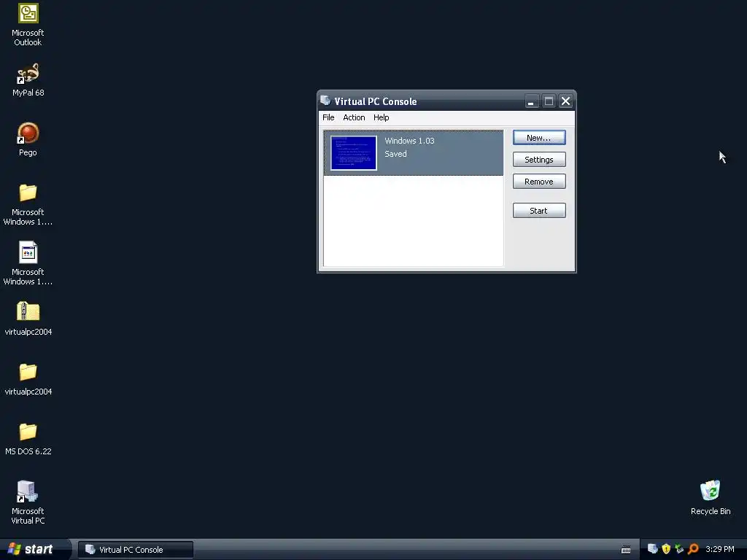Start the Windows 1.03 virtual machine
The width and height of the screenshot is (747, 560).
click(x=539, y=211)
